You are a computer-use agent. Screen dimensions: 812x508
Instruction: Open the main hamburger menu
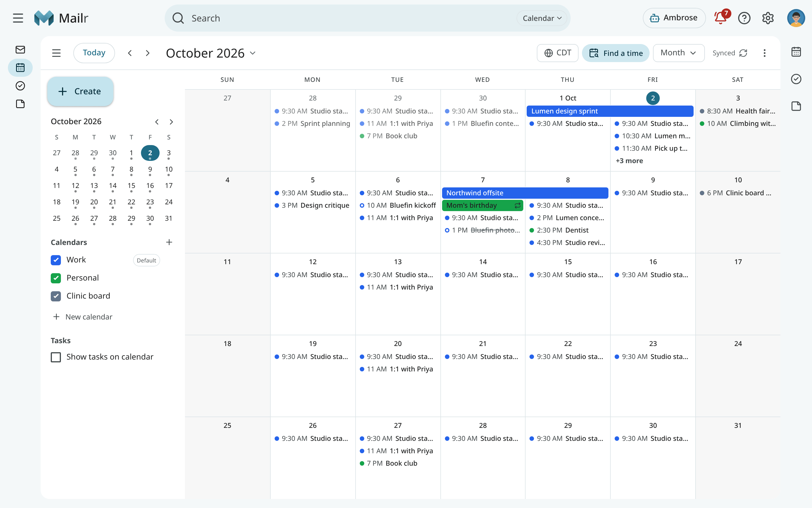click(18, 18)
